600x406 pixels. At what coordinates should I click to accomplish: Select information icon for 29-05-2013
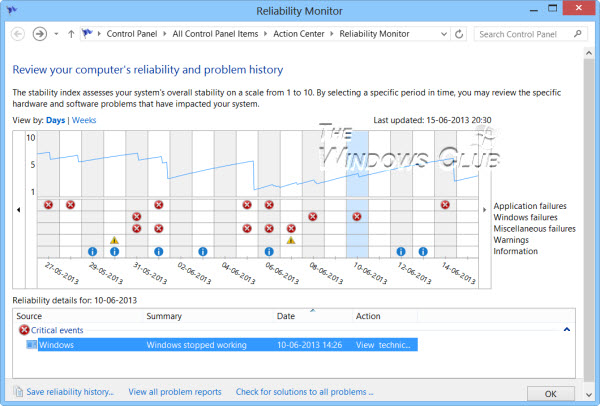click(93, 251)
